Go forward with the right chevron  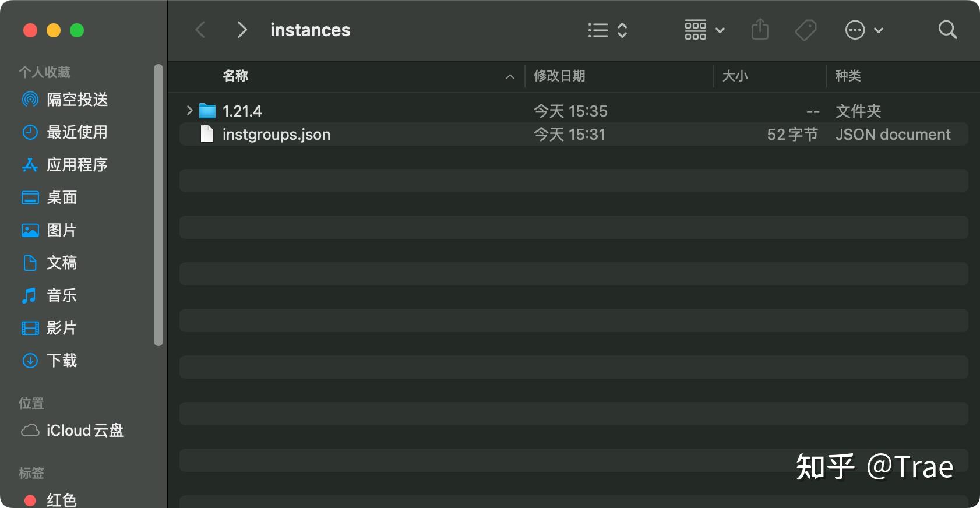pyautogui.click(x=242, y=30)
